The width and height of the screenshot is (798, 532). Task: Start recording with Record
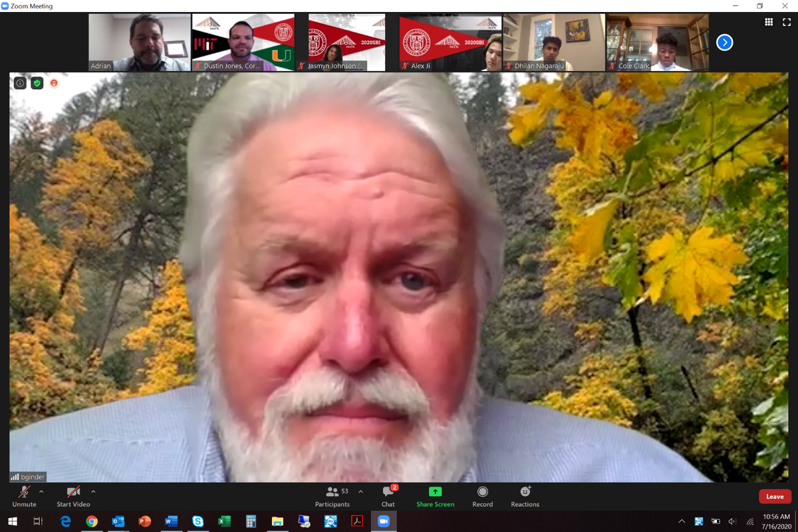tap(483, 496)
